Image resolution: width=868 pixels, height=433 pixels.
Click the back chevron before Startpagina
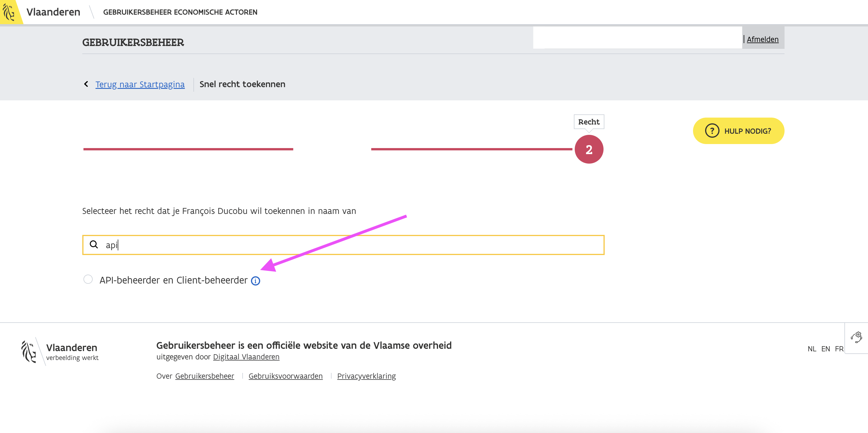pos(86,84)
